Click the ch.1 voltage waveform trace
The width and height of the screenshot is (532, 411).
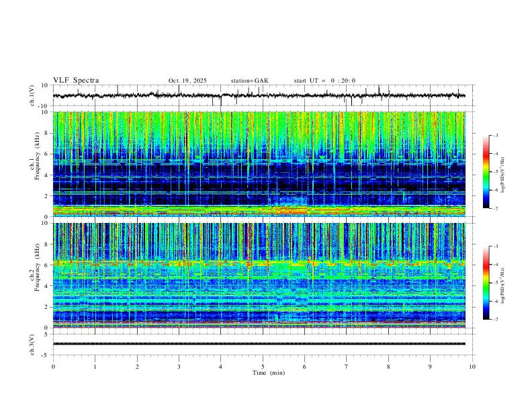point(259,95)
